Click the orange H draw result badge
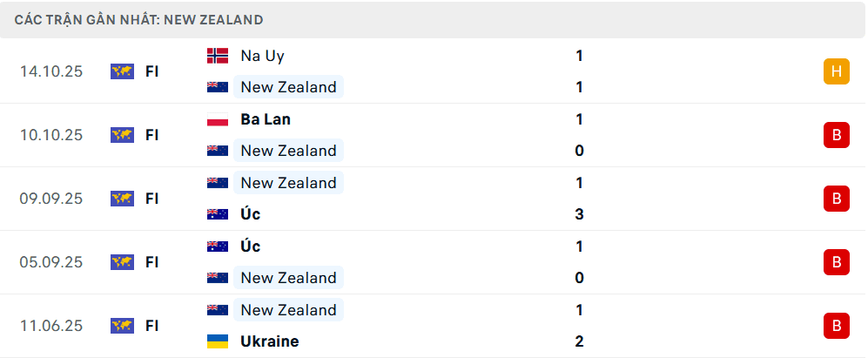This screenshot has width=868, height=358. coord(836,71)
